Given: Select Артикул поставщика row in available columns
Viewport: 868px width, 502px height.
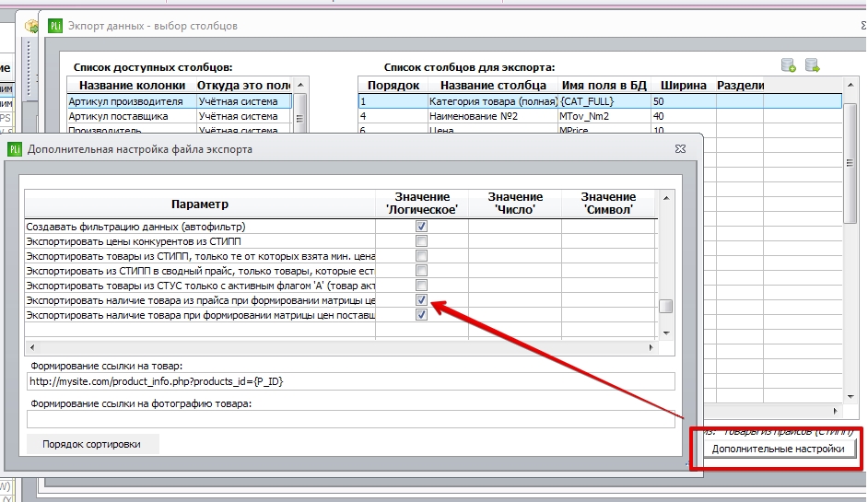Looking at the screenshot, I should coord(180,116).
